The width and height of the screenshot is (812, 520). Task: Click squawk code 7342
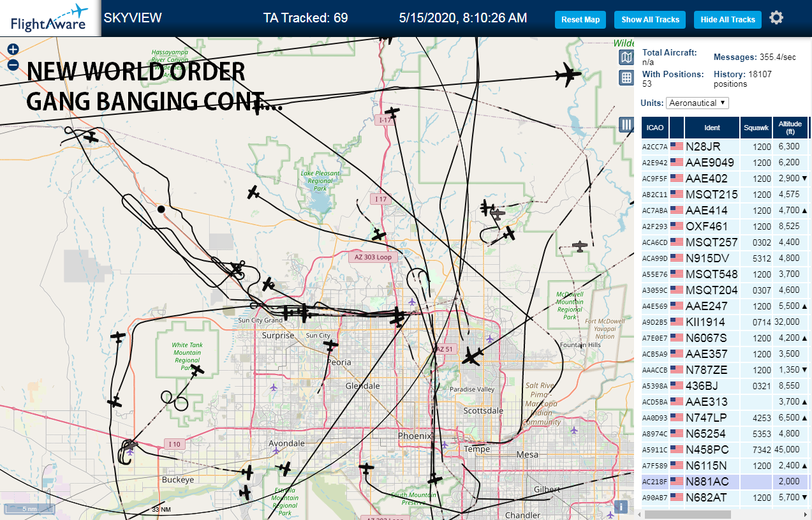(762, 449)
